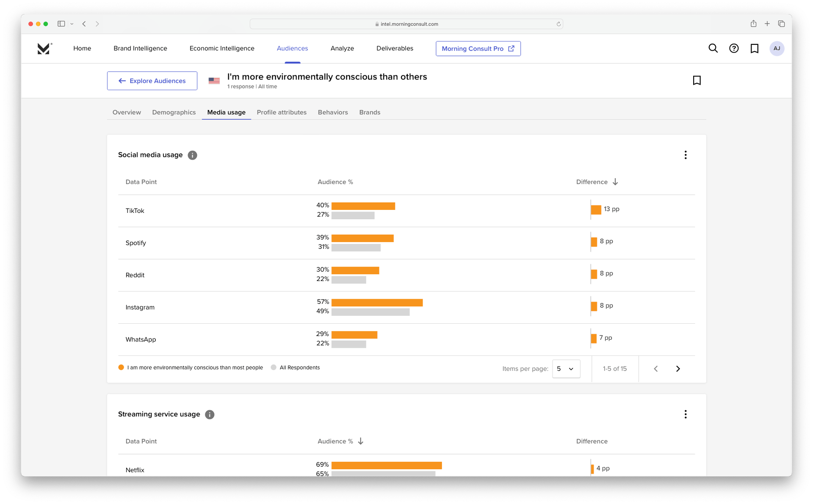Toggle the environmentally conscious legend series
The image size is (813, 504).
191,367
